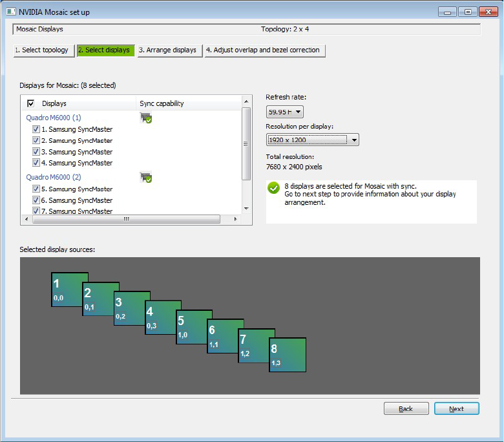
Task: Uncheck 2. Samsung SyncMaster display
Action: click(36, 140)
